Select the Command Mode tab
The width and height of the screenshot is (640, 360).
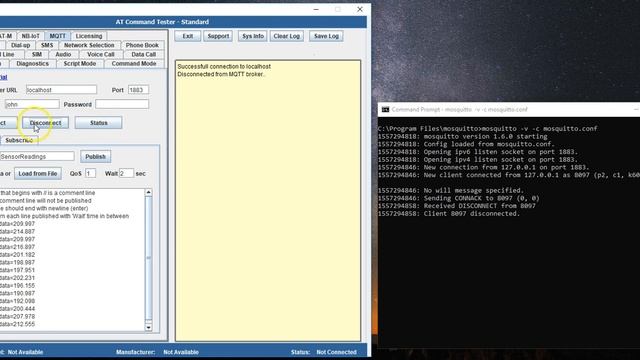coord(134,64)
